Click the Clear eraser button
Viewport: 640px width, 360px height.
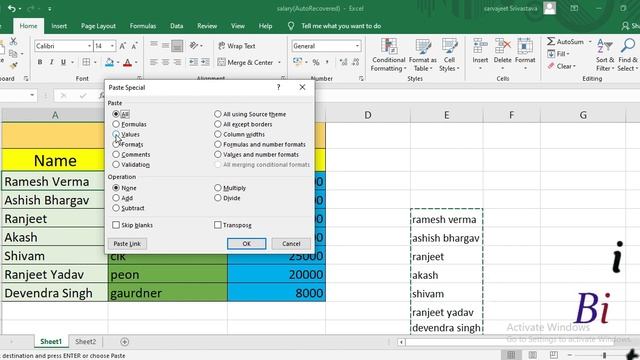click(x=561, y=66)
